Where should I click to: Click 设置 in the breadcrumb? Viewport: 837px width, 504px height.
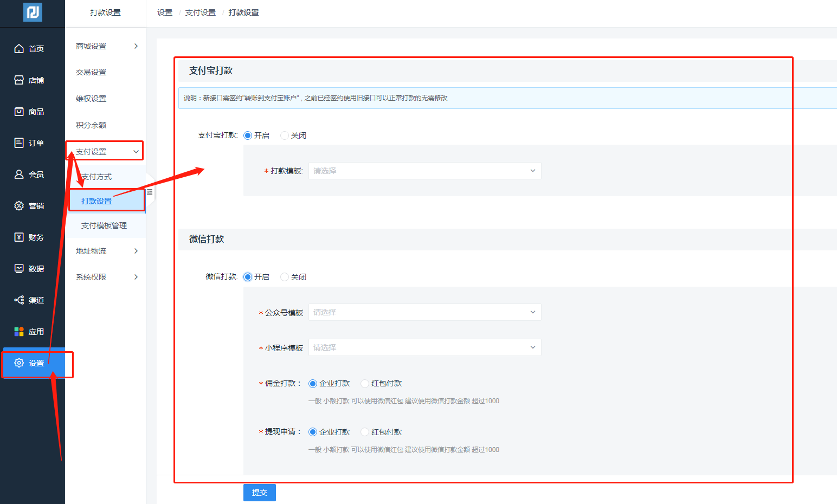[x=165, y=12]
